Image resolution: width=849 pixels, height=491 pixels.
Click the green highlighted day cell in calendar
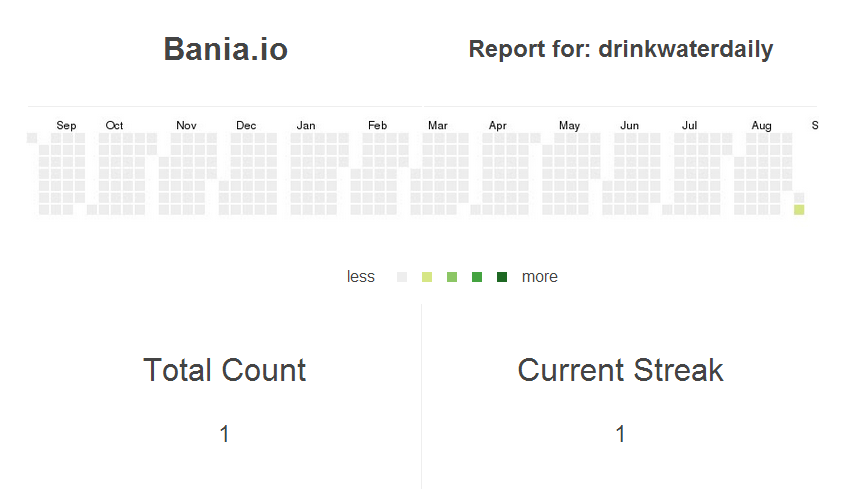799,210
